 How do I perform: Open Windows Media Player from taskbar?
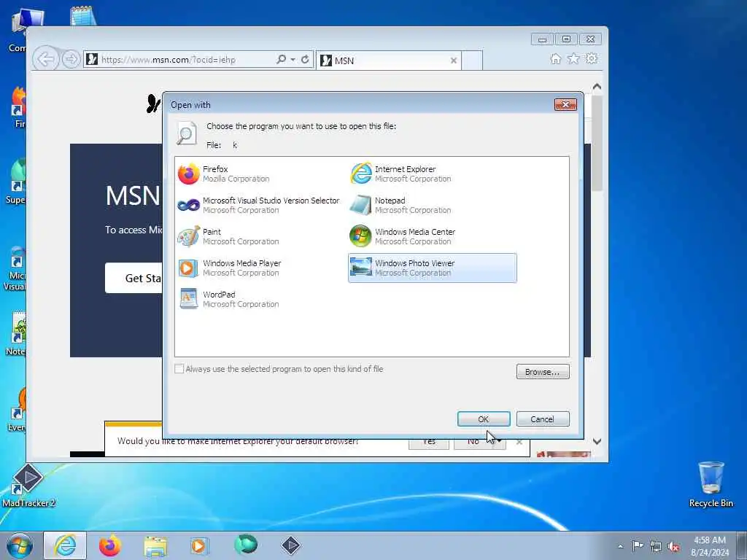(199, 545)
